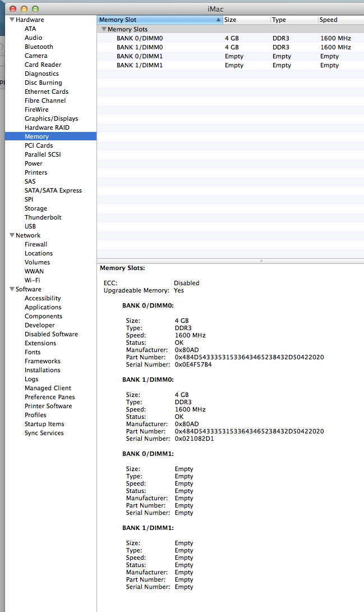Screen dimensions: 364x612
Task: Open Firewall under Network
Action: pos(36,244)
